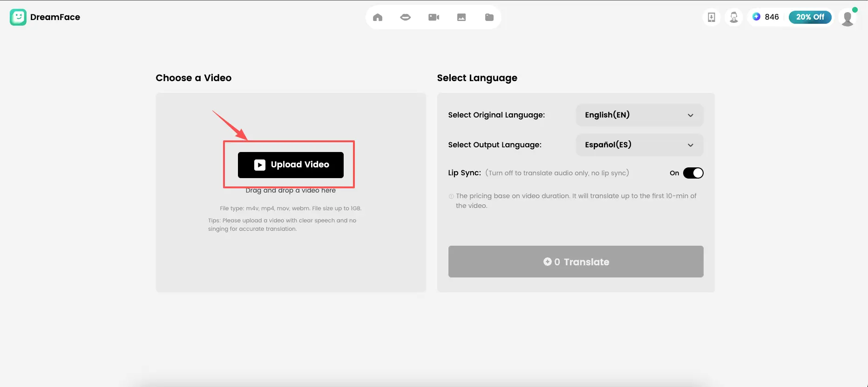868x387 pixels.
Task: Click the DreamFace logo
Action: [45, 17]
